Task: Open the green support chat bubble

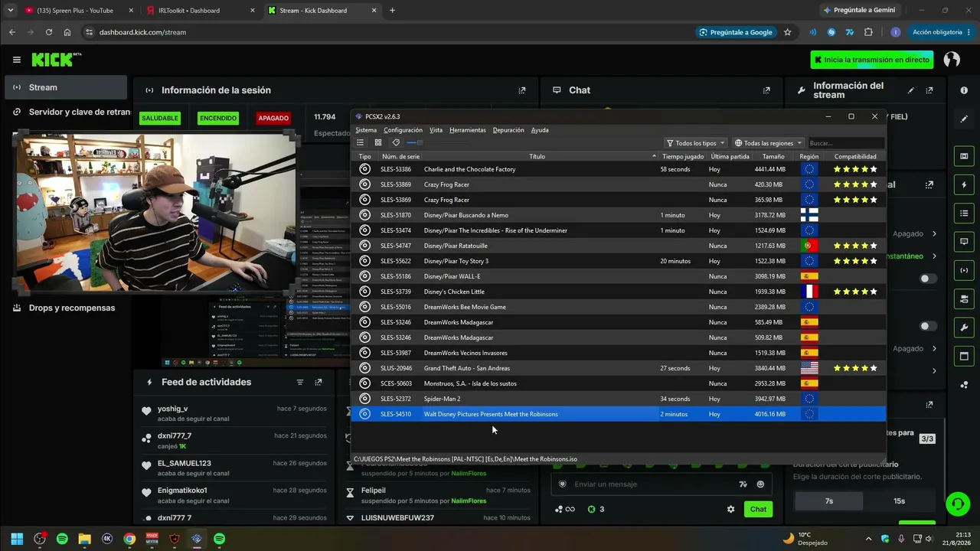Action: pos(957,504)
